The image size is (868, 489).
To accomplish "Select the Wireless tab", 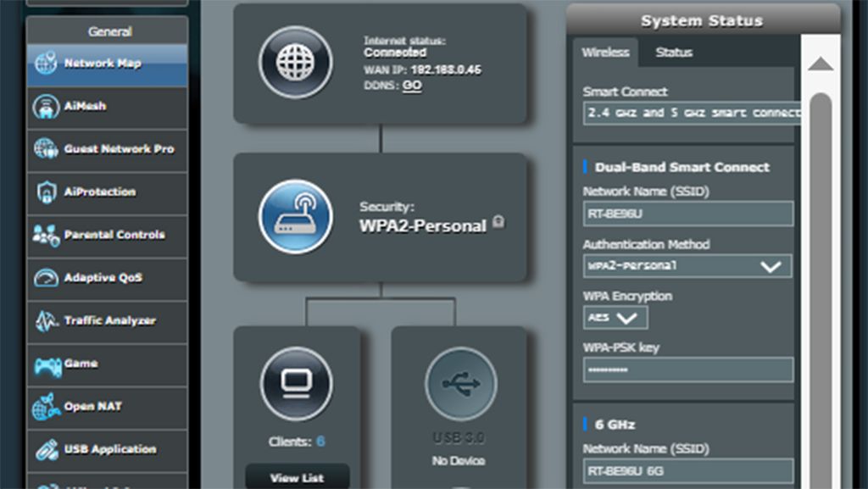I will (x=605, y=52).
